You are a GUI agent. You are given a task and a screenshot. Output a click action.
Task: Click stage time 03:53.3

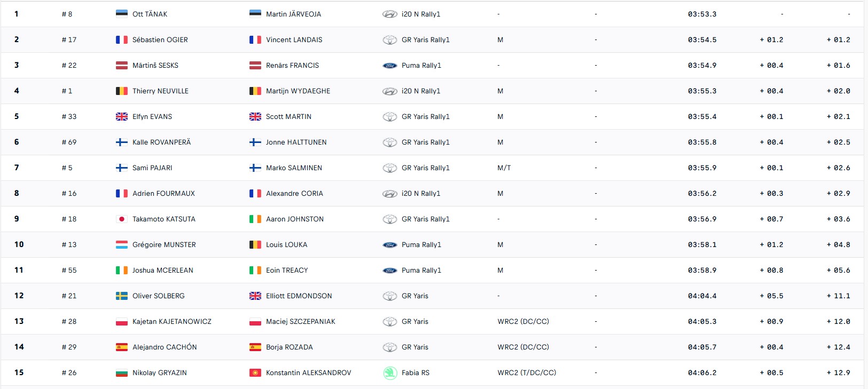[702, 14]
